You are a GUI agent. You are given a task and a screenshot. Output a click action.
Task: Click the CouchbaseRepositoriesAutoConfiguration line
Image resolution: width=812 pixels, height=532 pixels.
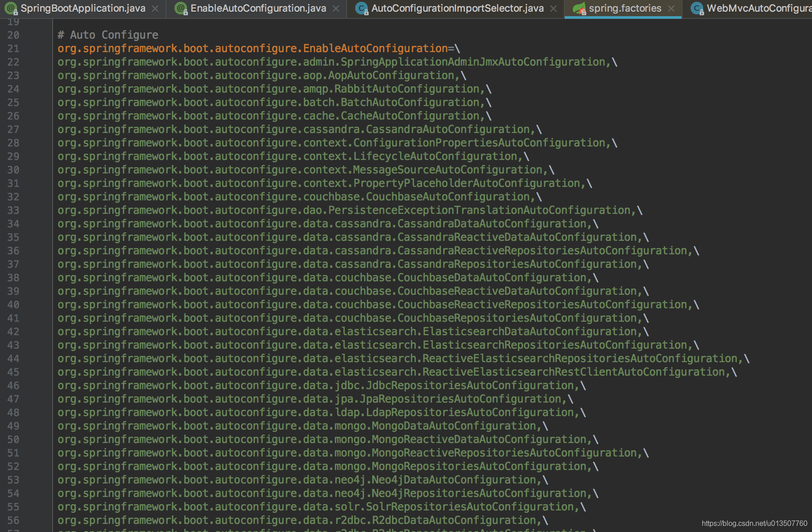(353, 318)
